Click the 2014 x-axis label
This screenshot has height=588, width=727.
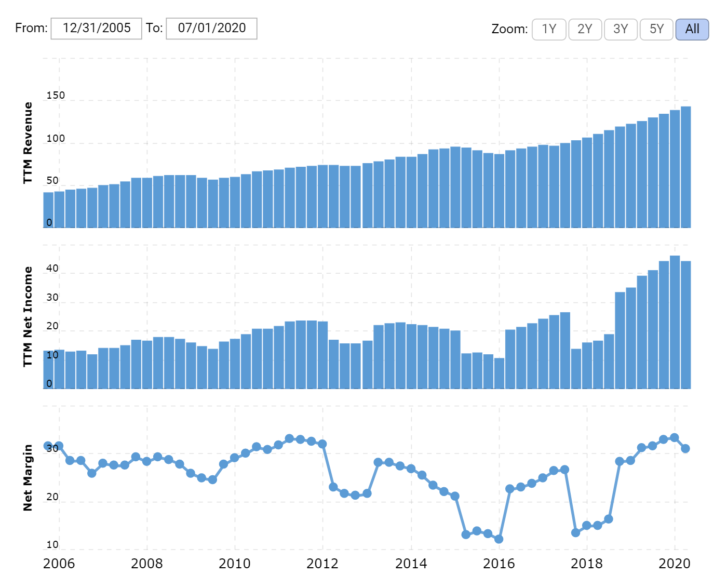(x=411, y=564)
